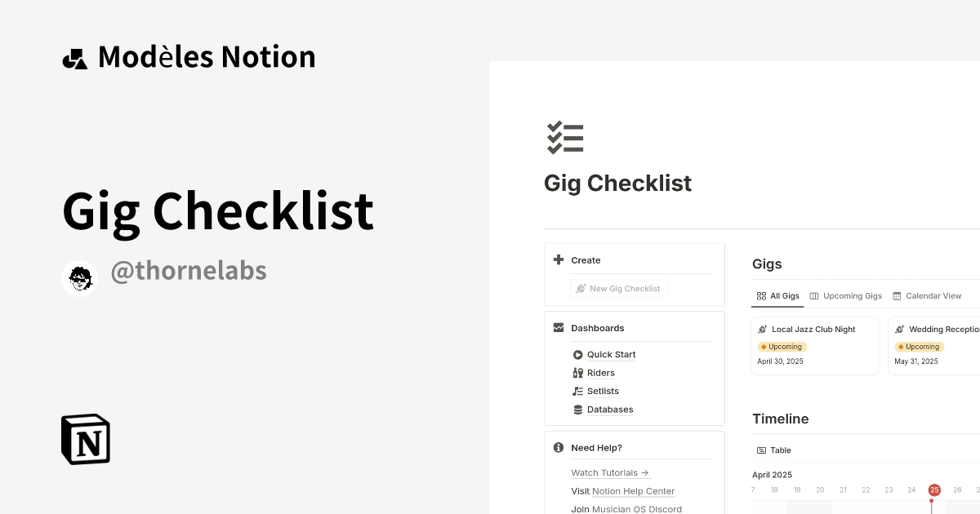Click the info icon beside Need Help?
This screenshot has height=514, width=980.
click(x=559, y=447)
